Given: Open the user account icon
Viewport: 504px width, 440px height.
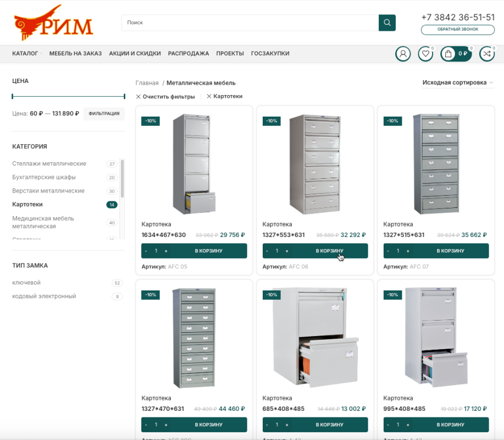Looking at the screenshot, I should [403, 53].
